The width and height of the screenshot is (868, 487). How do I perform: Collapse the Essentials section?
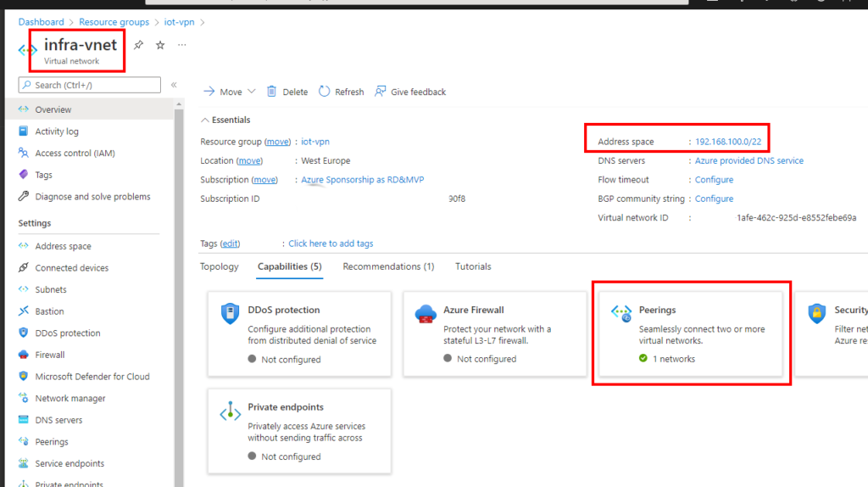[225, 120]
